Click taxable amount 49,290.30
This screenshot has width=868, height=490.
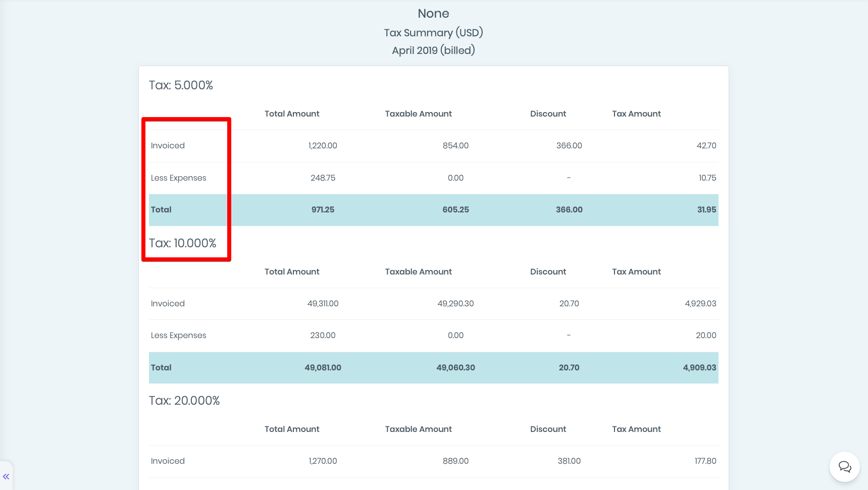tap(455, 304)
